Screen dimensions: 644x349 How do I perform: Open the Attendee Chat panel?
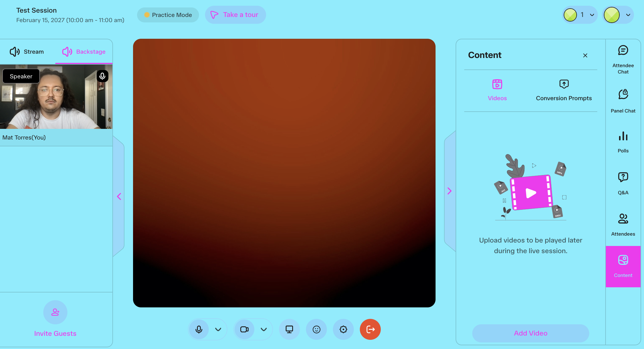(623, 60)
